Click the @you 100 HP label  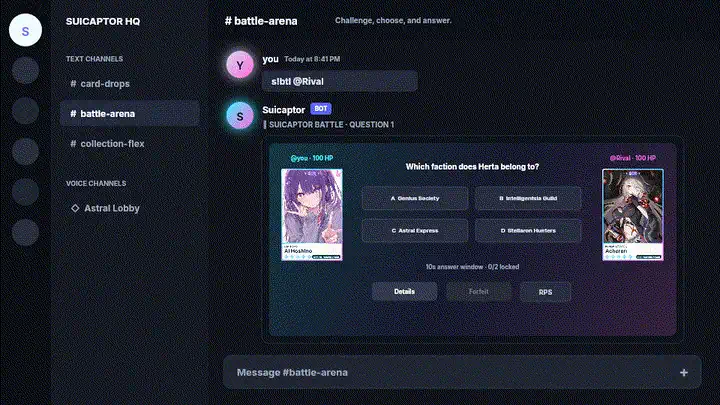[x=312, y=158]
